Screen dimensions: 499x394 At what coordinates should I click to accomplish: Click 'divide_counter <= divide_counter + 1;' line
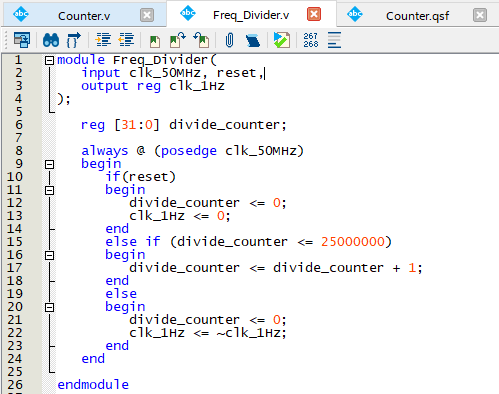click(x=276, y=268)
